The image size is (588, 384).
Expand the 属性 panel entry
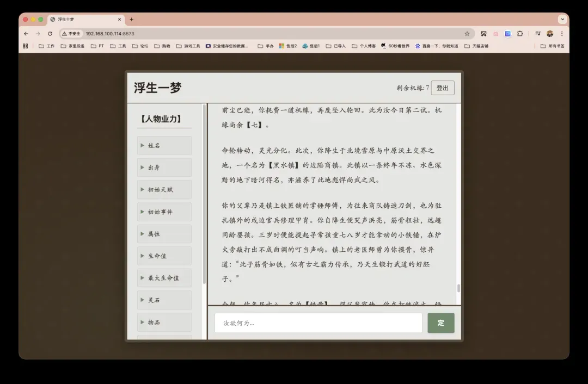[164, 234]
